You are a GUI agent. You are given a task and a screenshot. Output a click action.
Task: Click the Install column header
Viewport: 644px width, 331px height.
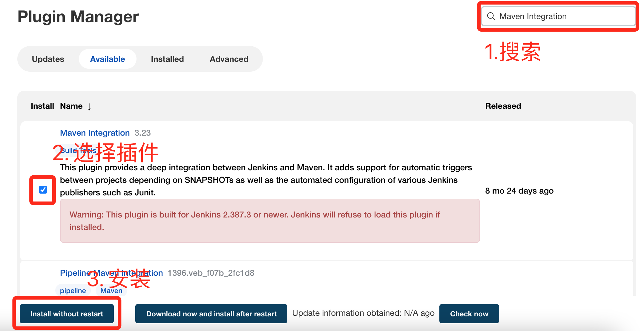tap(42, 106)
